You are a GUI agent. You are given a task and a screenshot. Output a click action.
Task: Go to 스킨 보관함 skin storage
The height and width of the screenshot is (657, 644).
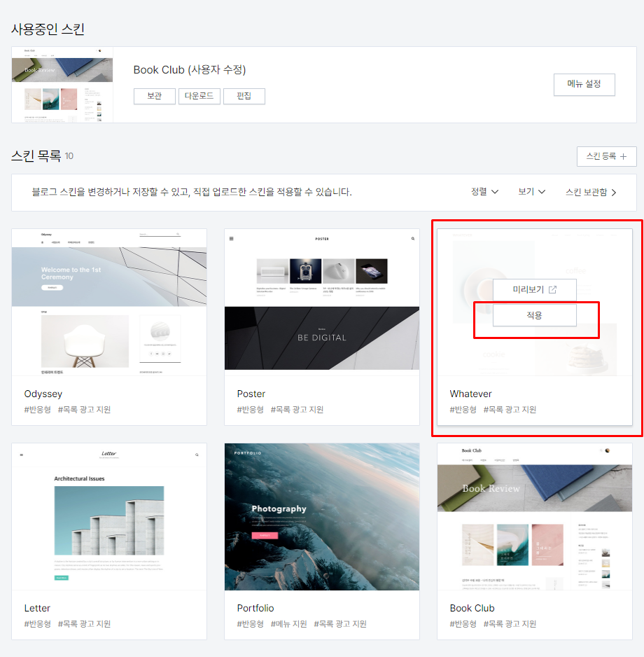pyautogui.click(x=591, y=193)
